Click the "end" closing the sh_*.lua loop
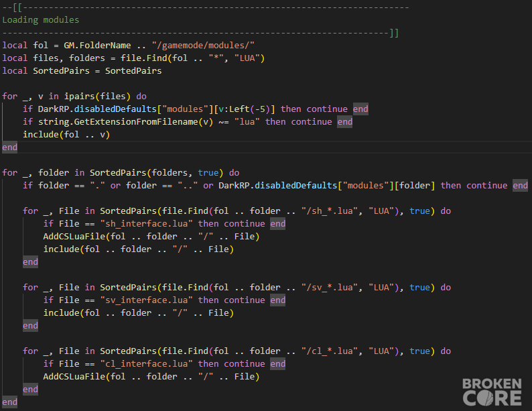This screenshot has width=532, height=411. (31, 262)
